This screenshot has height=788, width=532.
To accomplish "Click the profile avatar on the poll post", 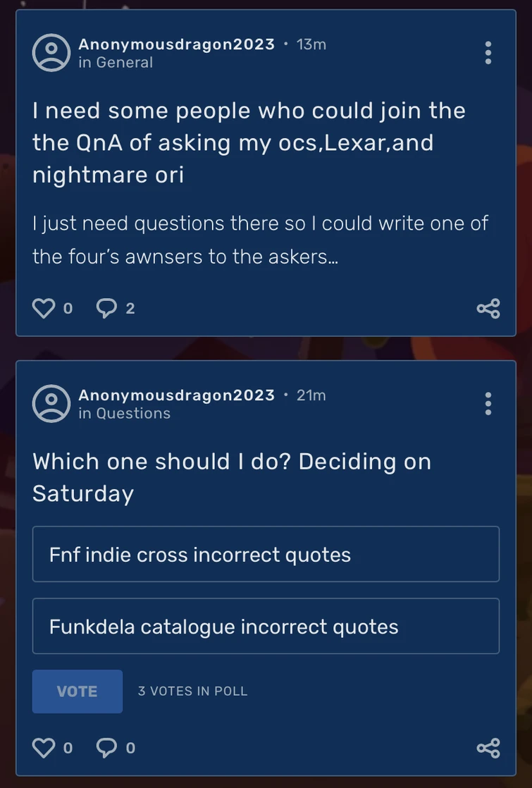I will [50, 403].
